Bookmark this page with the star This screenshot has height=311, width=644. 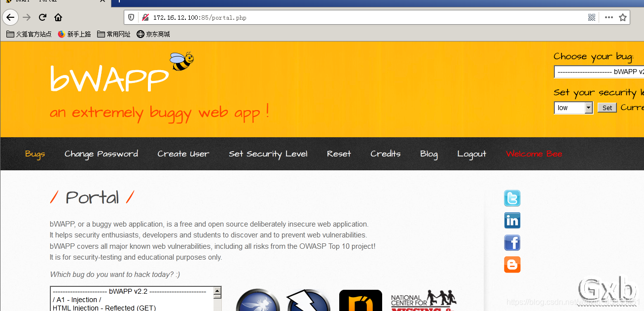coord(623,17)
